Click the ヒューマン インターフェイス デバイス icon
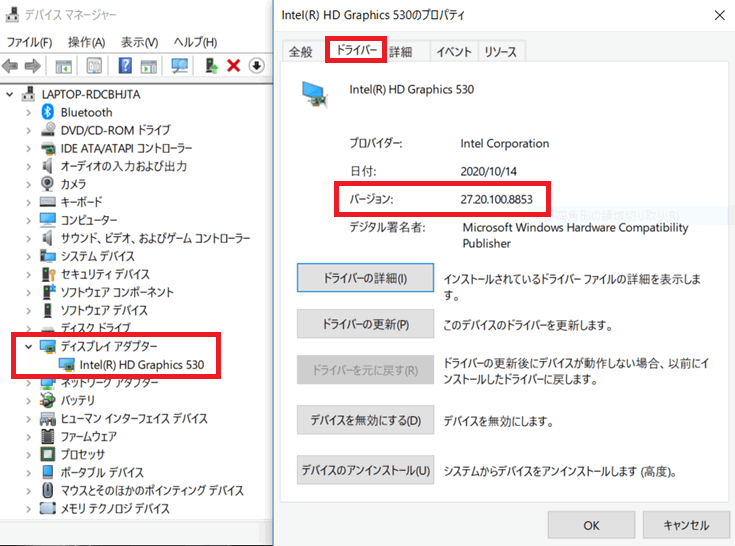This screenshot has width=735, height=546. pyautogui.click(x=48, y=419)
